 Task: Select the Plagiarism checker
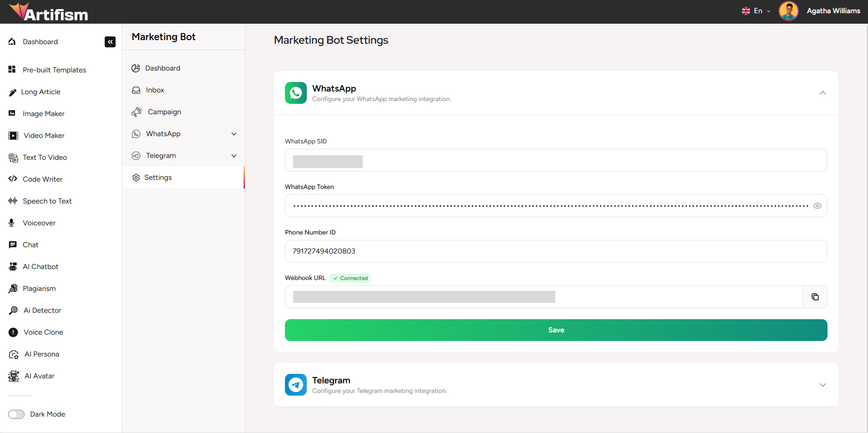point(39,288)
